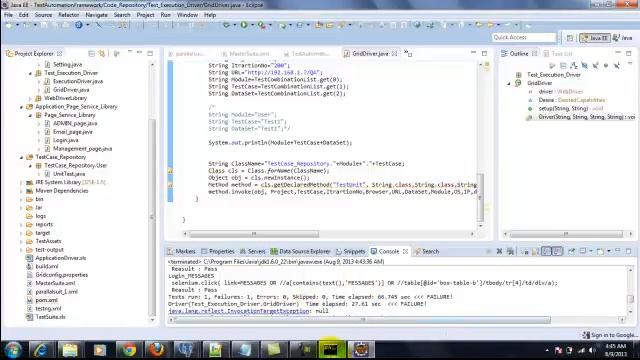The image size is (640, 360).
Task: Open the New file dropdown arrow
Action: tap(17, 25)
